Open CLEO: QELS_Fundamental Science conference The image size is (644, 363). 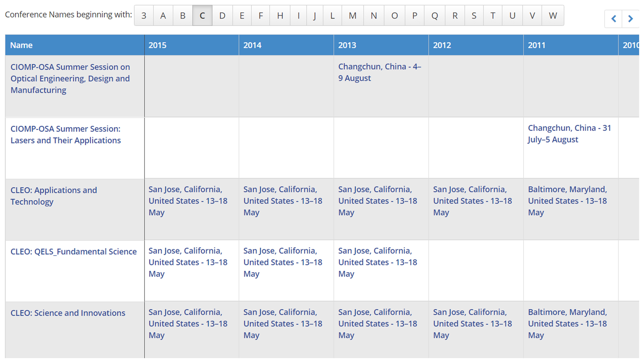tap(73, 251)
